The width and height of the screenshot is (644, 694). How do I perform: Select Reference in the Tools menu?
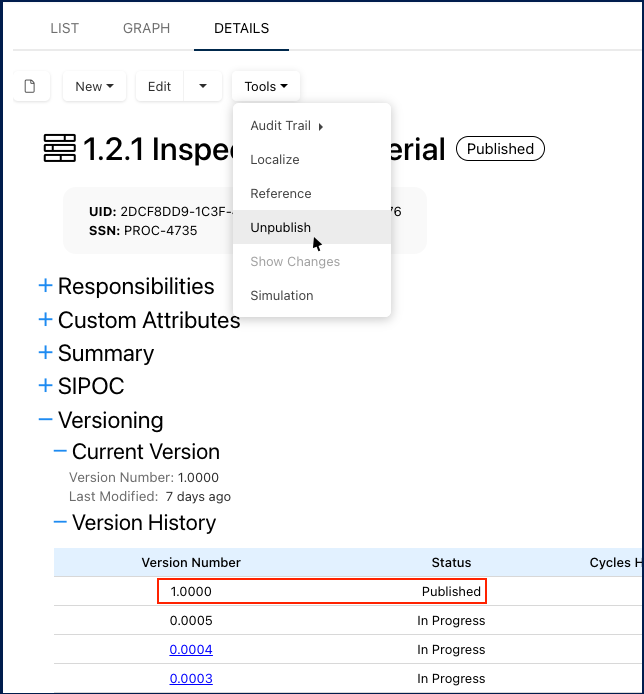(x=281, y=194)
